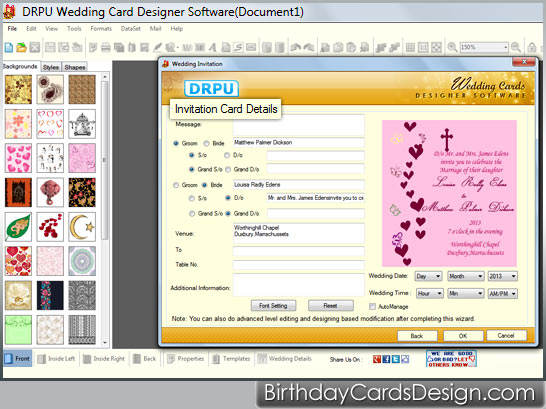Click the undo arrow toolbar icon
This screenshot has width=546, height=409.
[x=296, y=47]
